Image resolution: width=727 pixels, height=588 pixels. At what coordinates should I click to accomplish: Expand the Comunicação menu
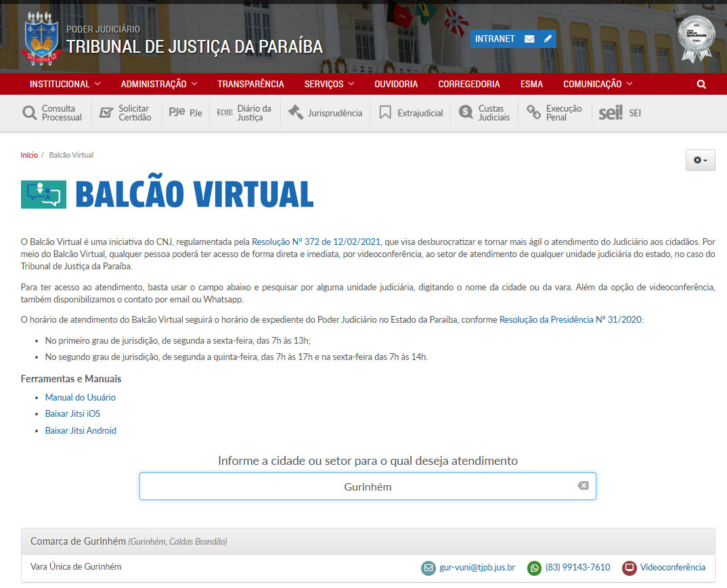(598, 84)
